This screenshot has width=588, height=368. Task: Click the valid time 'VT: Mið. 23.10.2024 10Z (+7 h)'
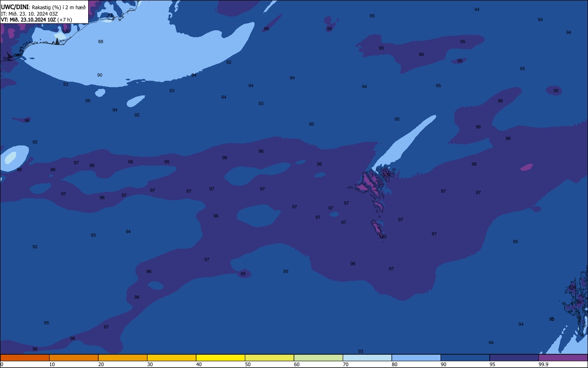pyautogui.click(x=36, y=19)
